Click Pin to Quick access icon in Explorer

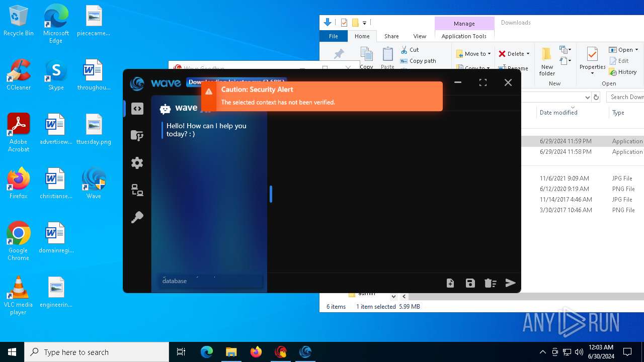point(339,54)
